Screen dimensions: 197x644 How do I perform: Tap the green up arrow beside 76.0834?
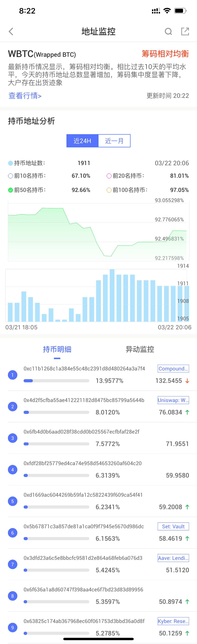[187, 412]
